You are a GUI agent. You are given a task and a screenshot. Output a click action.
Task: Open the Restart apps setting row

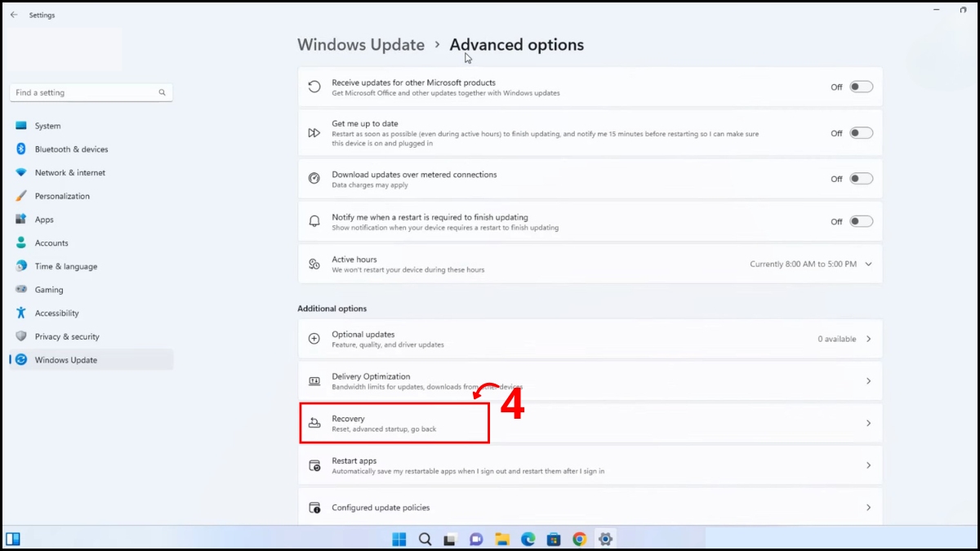590,465
